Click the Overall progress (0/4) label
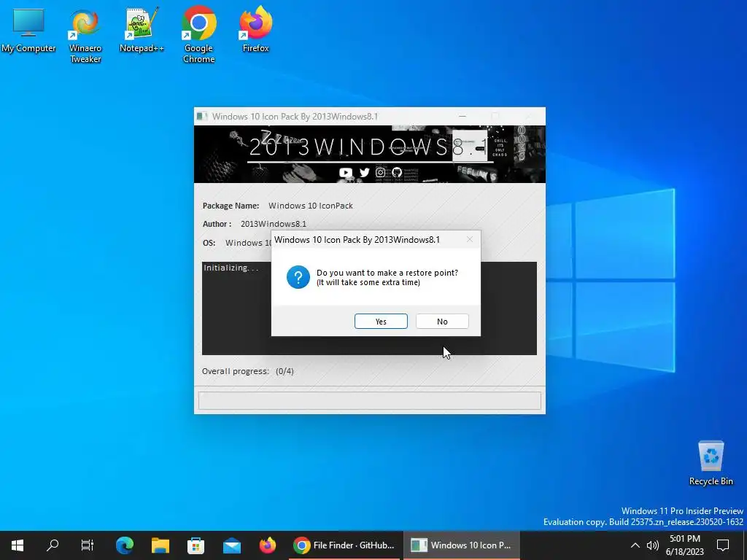This screenshot has height=560, width=747. coord(248,371)
